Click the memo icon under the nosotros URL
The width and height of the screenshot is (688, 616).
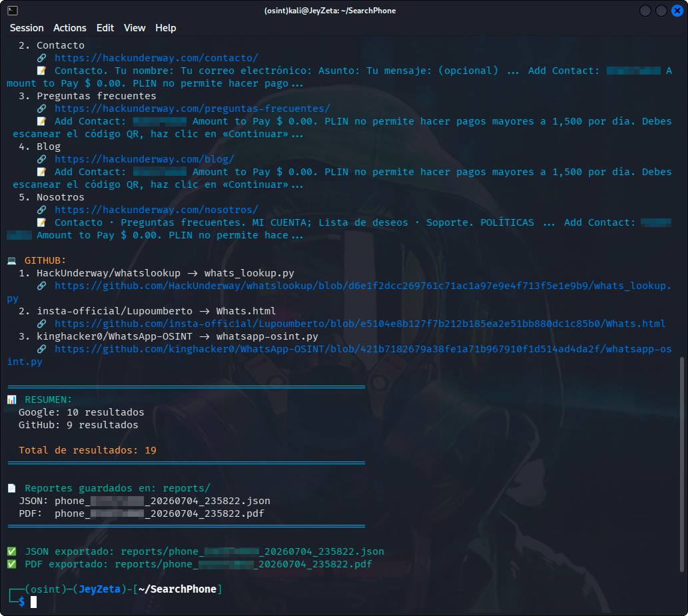point(42,222)
